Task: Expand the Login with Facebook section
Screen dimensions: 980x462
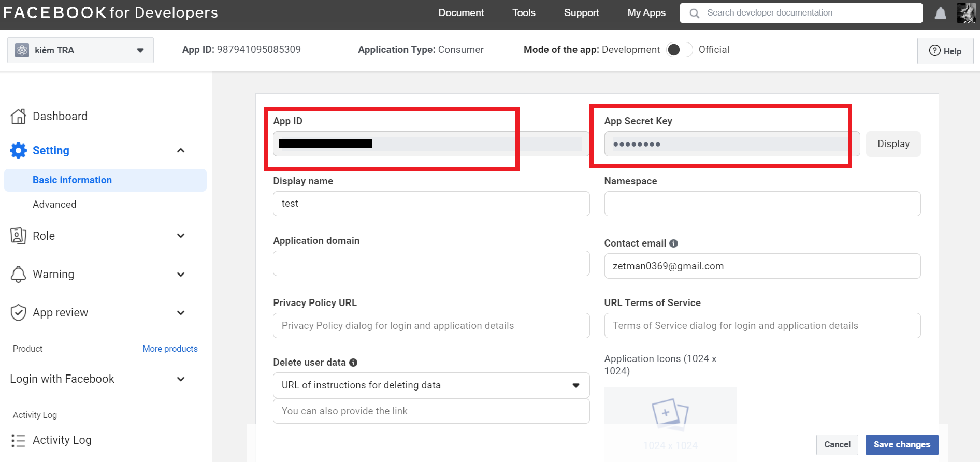Action: point(181,379)
